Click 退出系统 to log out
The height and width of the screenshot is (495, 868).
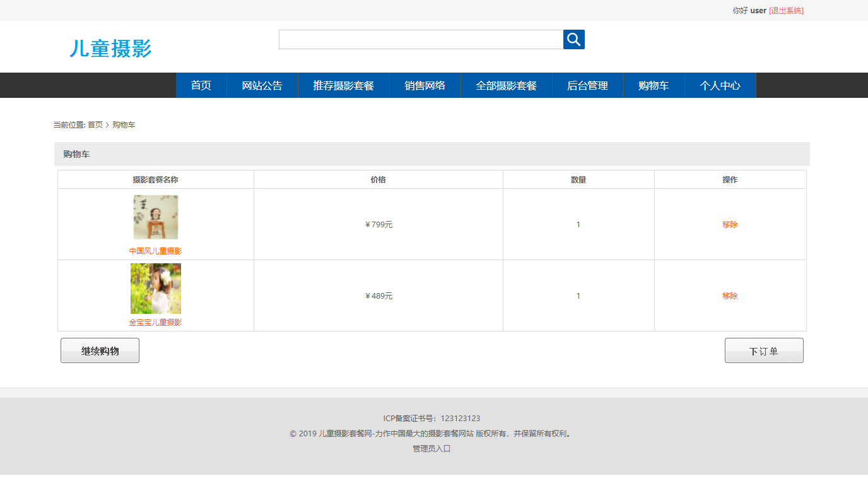pos(785,10)
